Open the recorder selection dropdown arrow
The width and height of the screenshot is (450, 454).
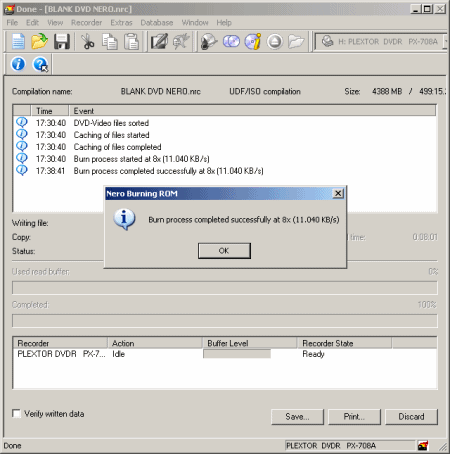[x=446, y=41]
